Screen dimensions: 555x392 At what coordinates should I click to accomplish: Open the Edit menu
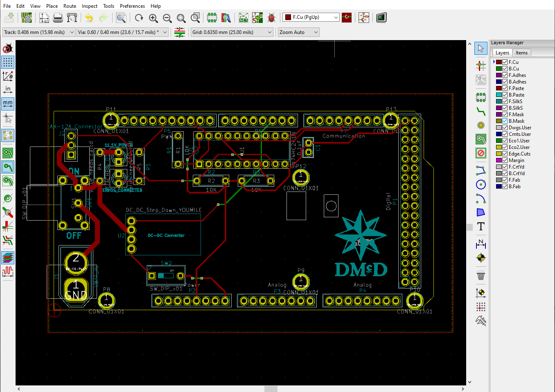20,6
